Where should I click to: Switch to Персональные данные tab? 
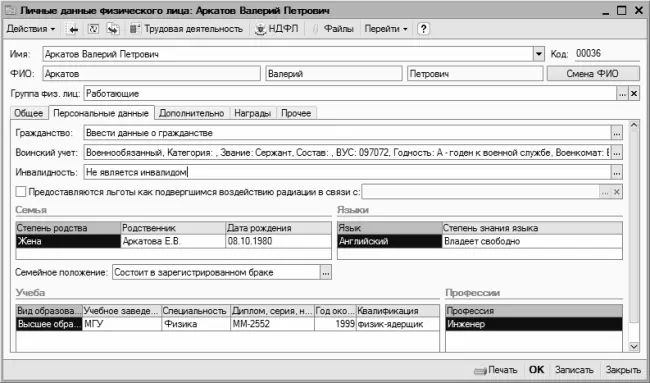[101, 113]
